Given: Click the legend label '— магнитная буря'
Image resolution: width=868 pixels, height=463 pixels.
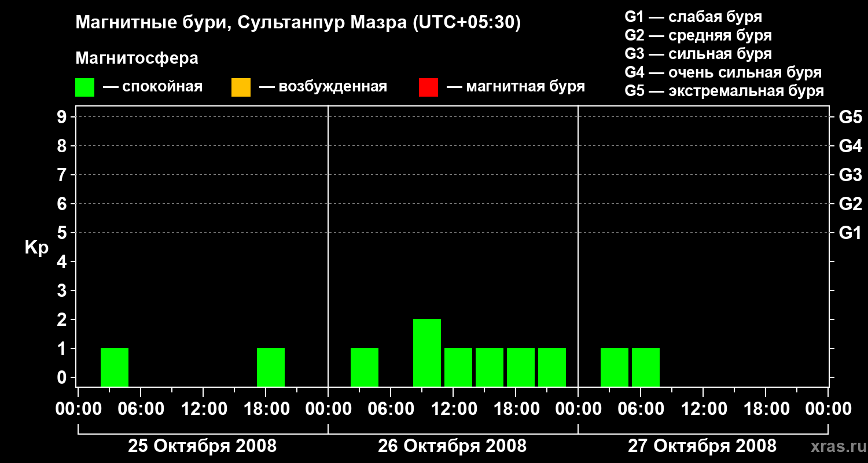Looking at the screenshot, I should (x=516, y=87).
